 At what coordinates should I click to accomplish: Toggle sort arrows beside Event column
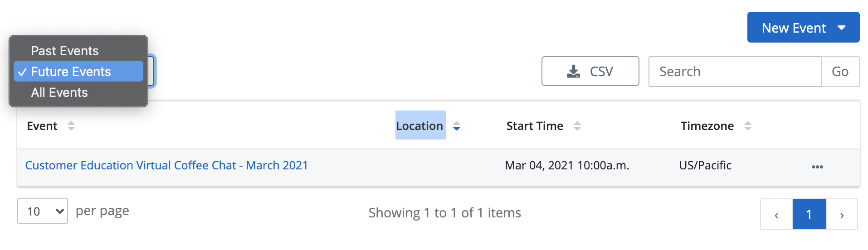(x=71, y=126)
